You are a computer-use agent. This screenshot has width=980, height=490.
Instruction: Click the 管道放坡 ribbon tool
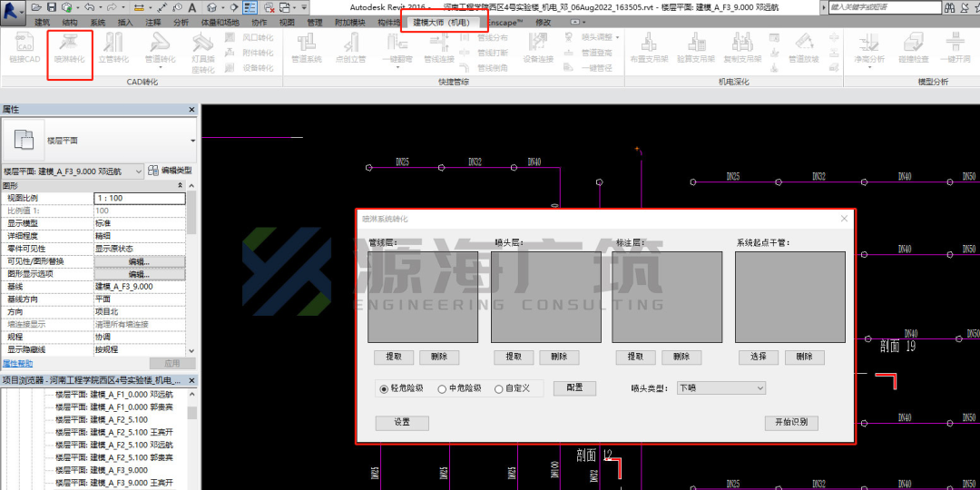pyautogui.click(x=803, y=48)
